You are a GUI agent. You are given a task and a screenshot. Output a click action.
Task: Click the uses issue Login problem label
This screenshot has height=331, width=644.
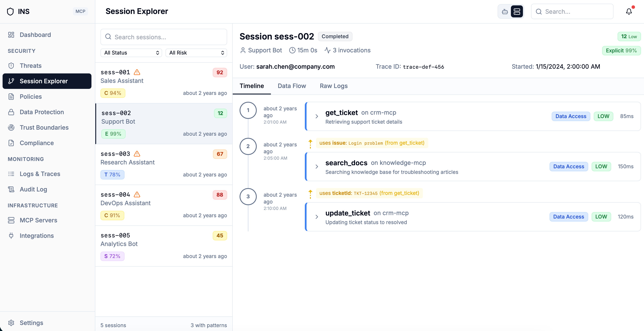click(372, 143)
